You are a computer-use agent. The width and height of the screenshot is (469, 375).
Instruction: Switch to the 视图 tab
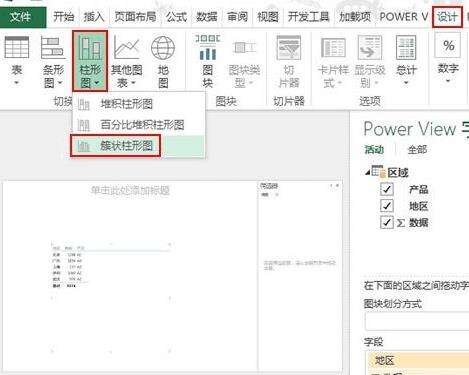click(x=268, y=17)
